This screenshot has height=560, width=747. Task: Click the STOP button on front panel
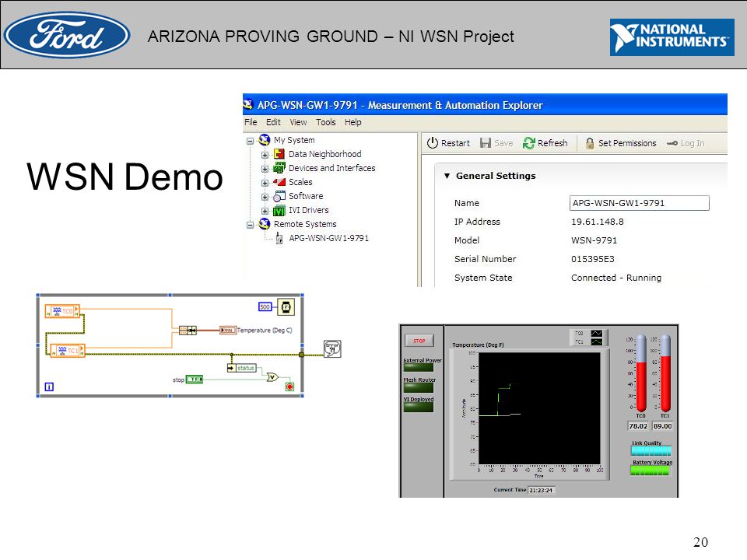[x=419, y=341]
